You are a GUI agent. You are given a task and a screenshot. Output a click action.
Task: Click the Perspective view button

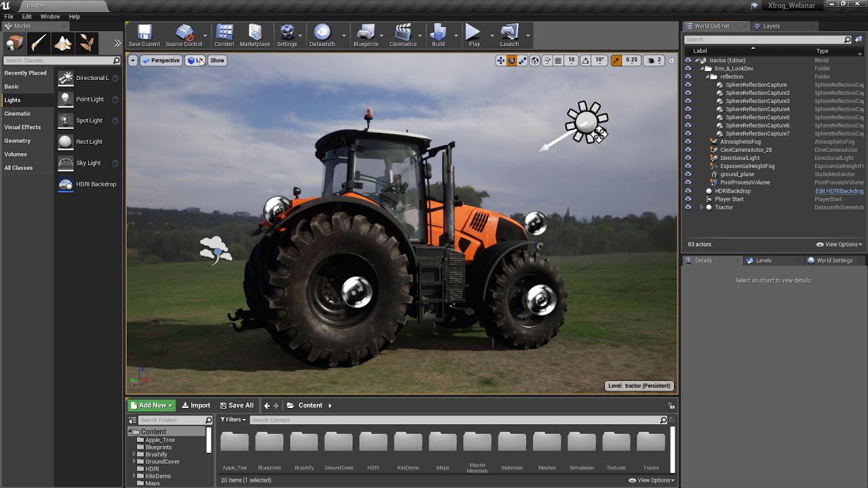[161, 60]
